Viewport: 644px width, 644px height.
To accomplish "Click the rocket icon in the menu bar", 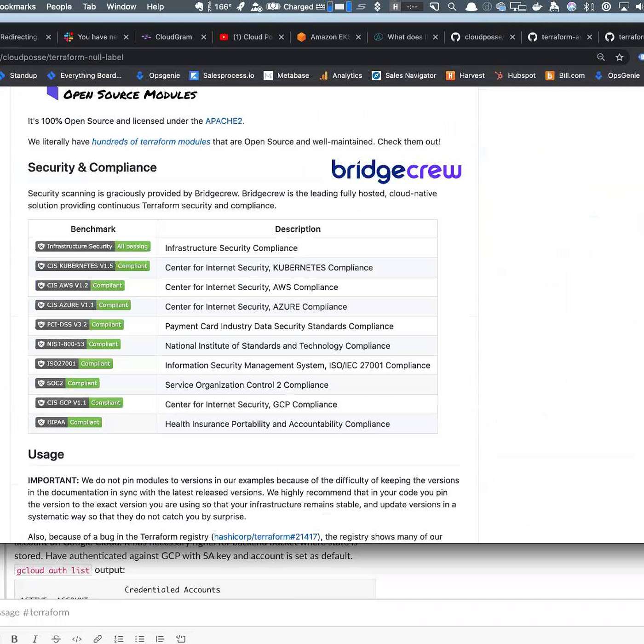I will tap(241, 6).
